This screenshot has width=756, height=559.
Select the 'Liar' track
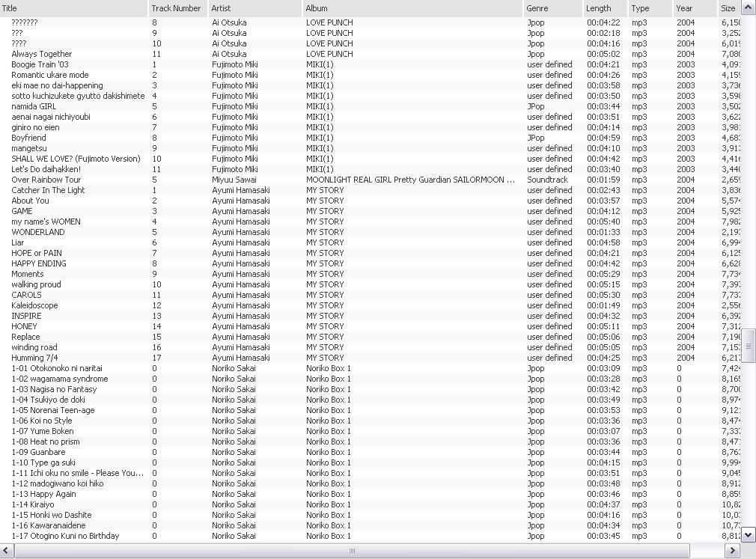click(371, 243)
